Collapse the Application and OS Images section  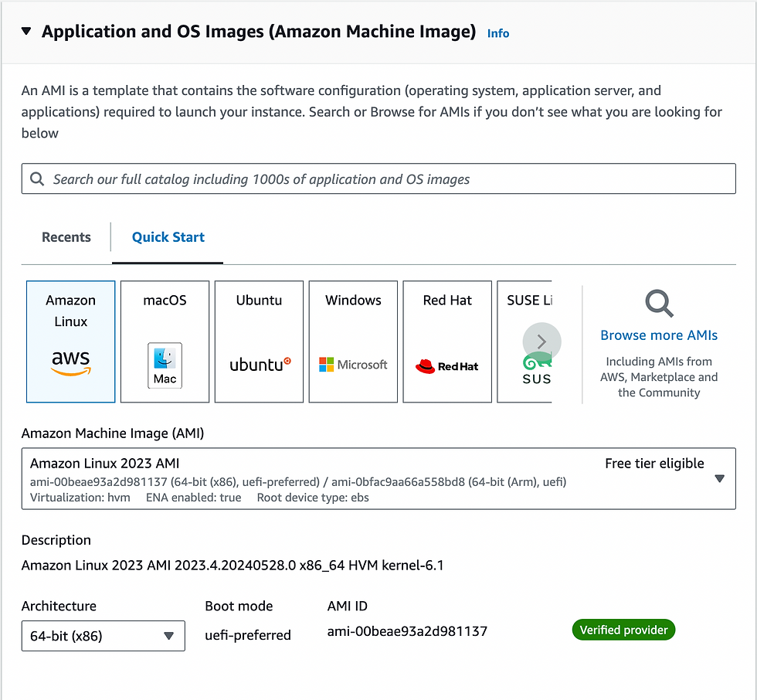26,32
